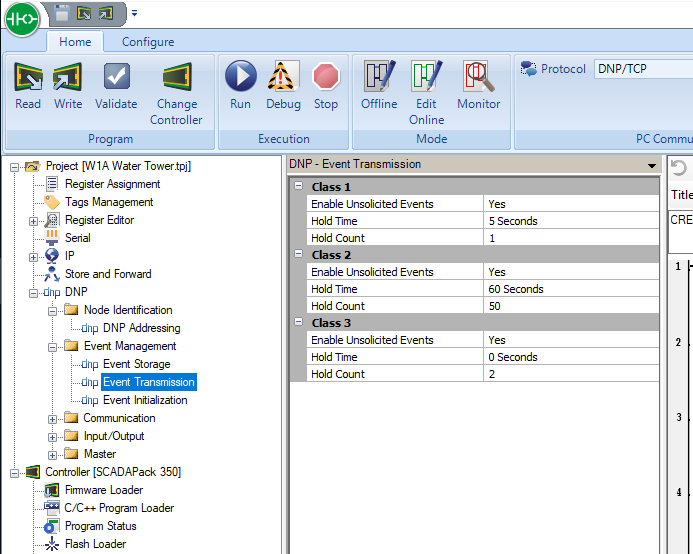Click the green application logo button
693x554 pixels.
pyautogui.click(x=22, y=19)
